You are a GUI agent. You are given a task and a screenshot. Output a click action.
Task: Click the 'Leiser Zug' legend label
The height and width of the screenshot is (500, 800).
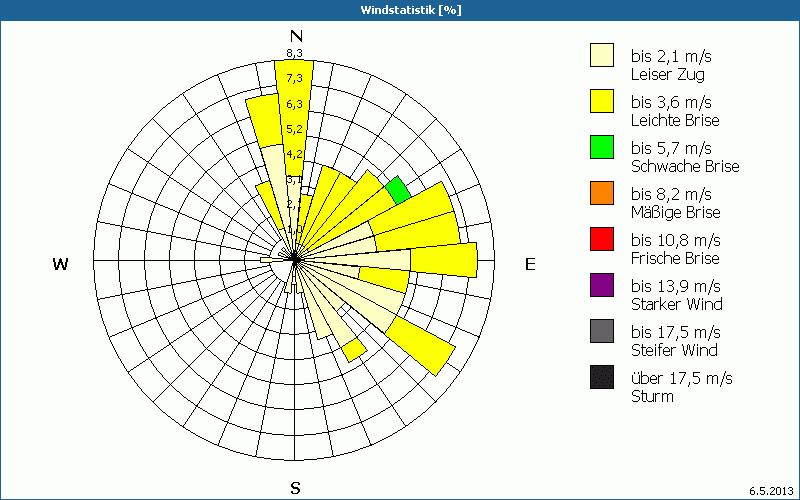(x=668, y=75)
